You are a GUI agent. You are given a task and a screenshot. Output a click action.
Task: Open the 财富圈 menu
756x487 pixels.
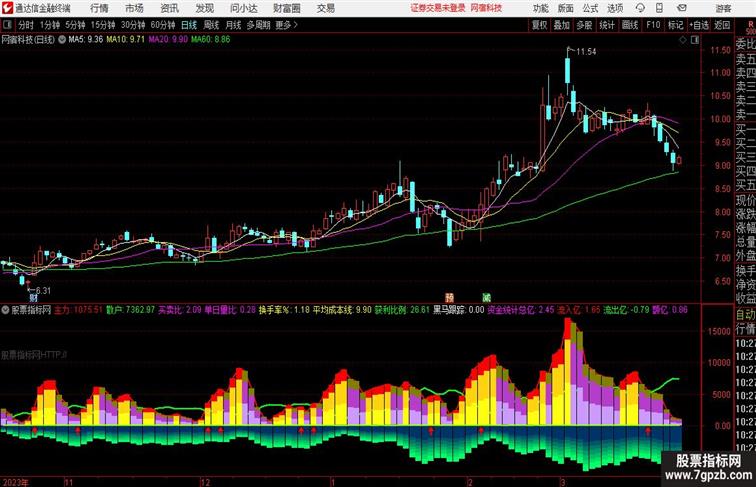point(286,8)
